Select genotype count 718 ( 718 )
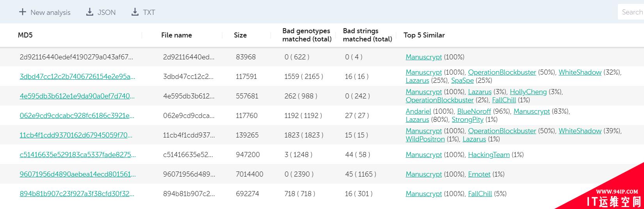Image resolution: width=644 pixels, height=209 pixels. point(300,194)
